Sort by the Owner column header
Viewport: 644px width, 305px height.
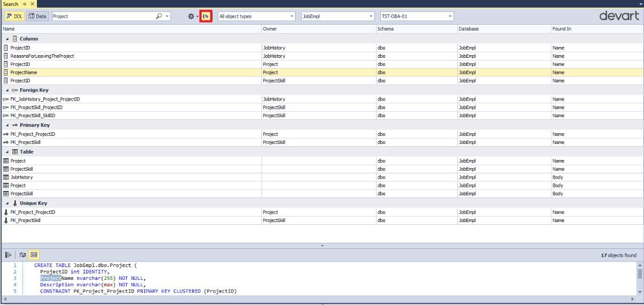click(x=319, y=28)
